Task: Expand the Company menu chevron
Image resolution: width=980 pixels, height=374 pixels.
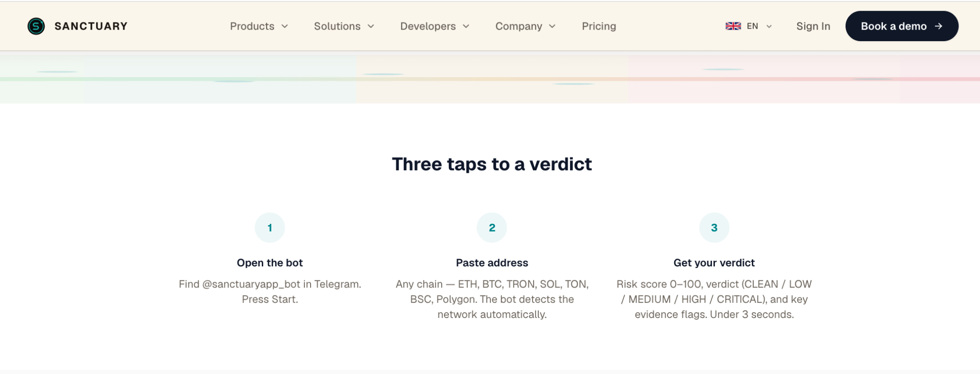Action: [x=552, y=26]
